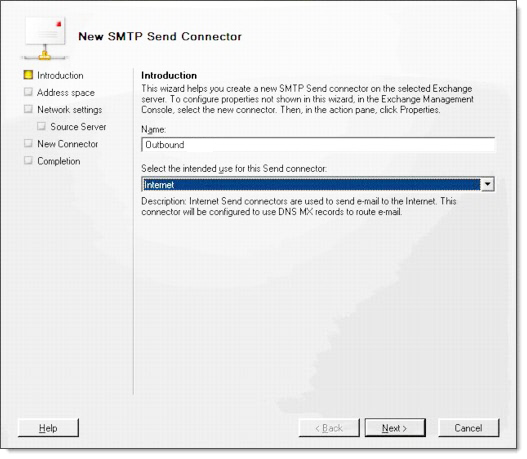Open the intended use dropdown arrow
Image resolution: width=527 pixels, height=459 pixels.
click(x=487, y=184)
